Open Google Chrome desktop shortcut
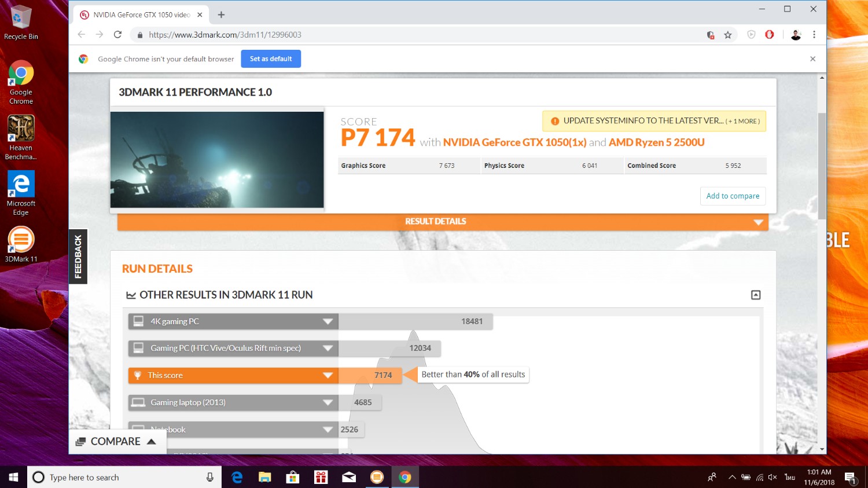Viewport: 868px width, 488px height. pyautogui.click(x=21, y=82)
